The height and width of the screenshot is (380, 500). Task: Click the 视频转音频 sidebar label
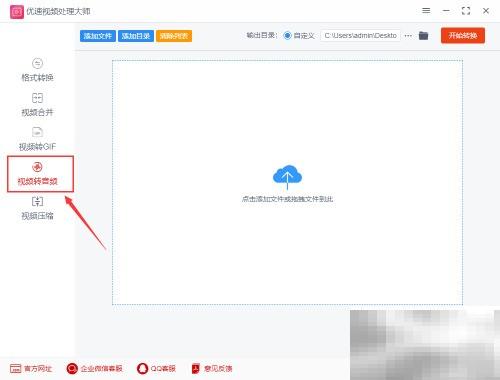(37, 181)
